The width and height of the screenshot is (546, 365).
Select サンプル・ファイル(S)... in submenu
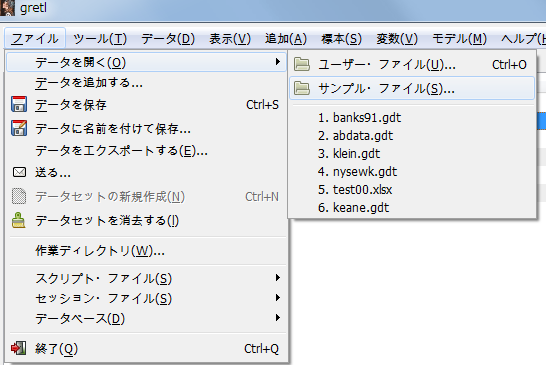tap(412, 88)
